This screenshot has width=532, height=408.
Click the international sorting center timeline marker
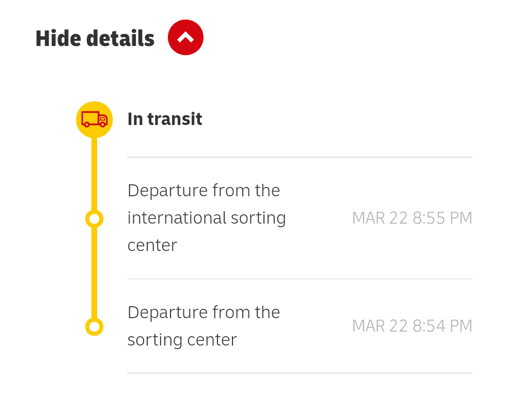[x=94, y=219]
